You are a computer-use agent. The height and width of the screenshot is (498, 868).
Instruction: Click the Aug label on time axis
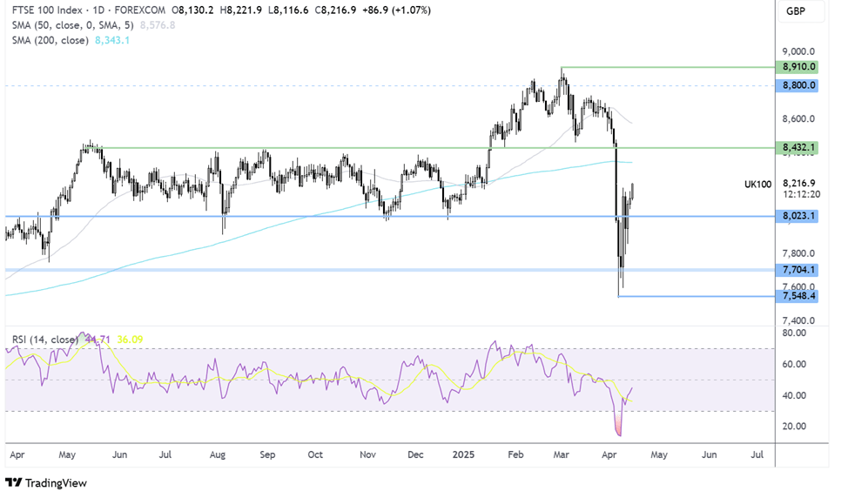(x=218, y=454)
